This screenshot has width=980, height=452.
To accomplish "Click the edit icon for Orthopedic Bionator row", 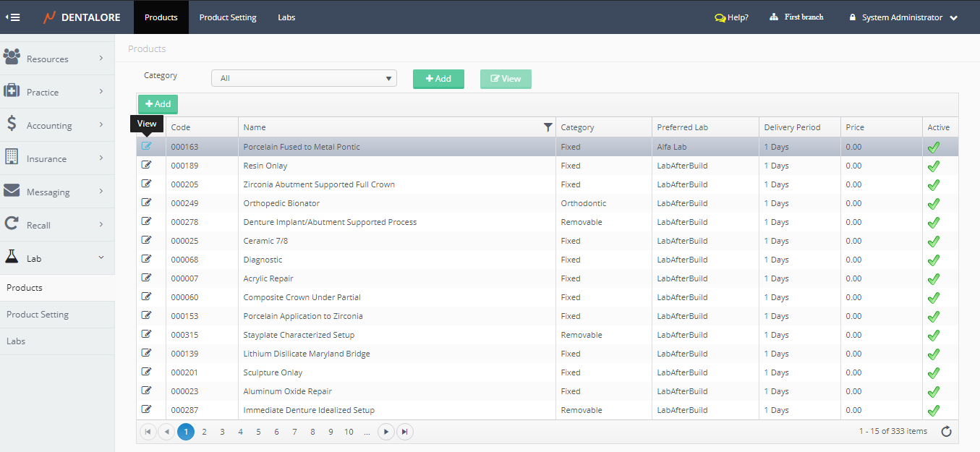I will (x=147, y=202).
